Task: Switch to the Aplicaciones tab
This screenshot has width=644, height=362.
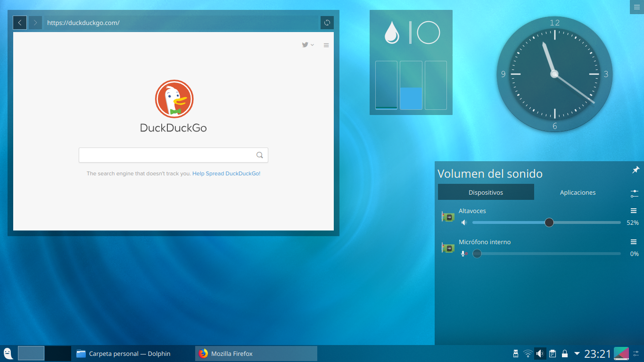Action: click(x=578, y=192)
